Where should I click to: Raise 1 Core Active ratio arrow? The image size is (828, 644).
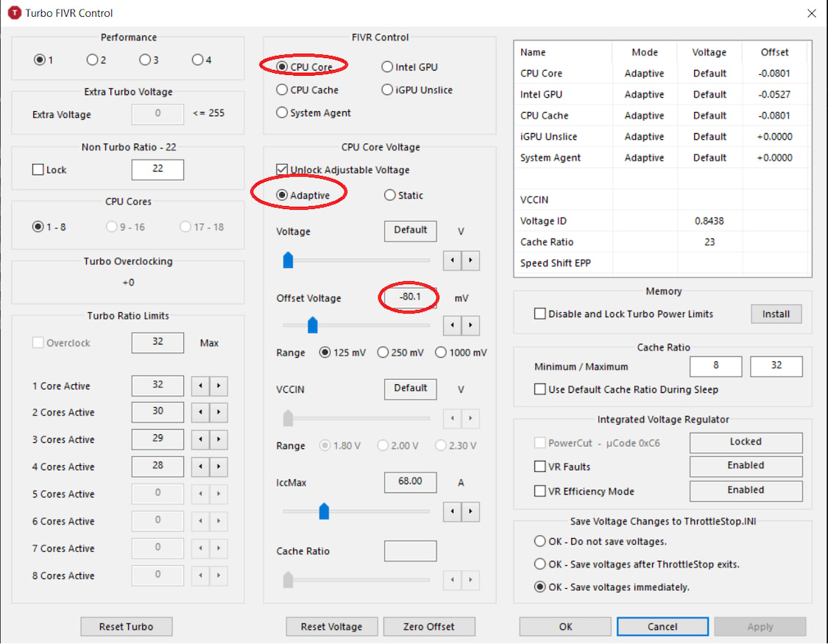[x=219, y=386]
